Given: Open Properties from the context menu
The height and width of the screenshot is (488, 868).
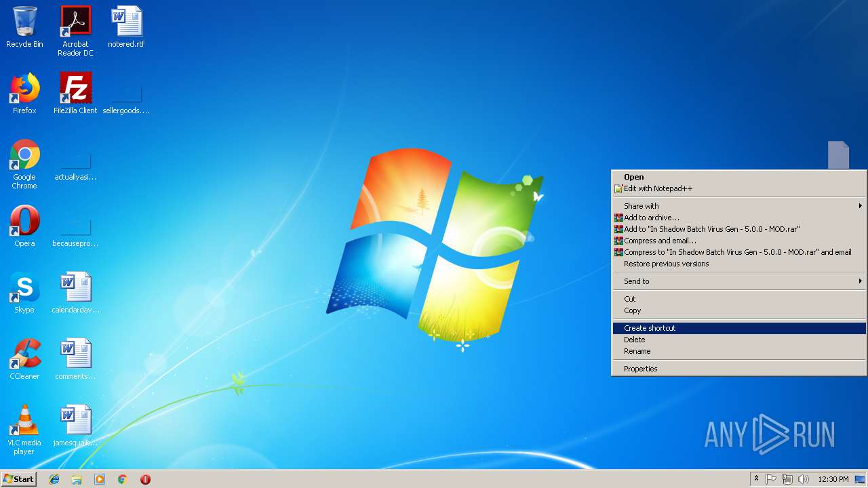Looking at the screenshot, I should (x=739, y=369).
